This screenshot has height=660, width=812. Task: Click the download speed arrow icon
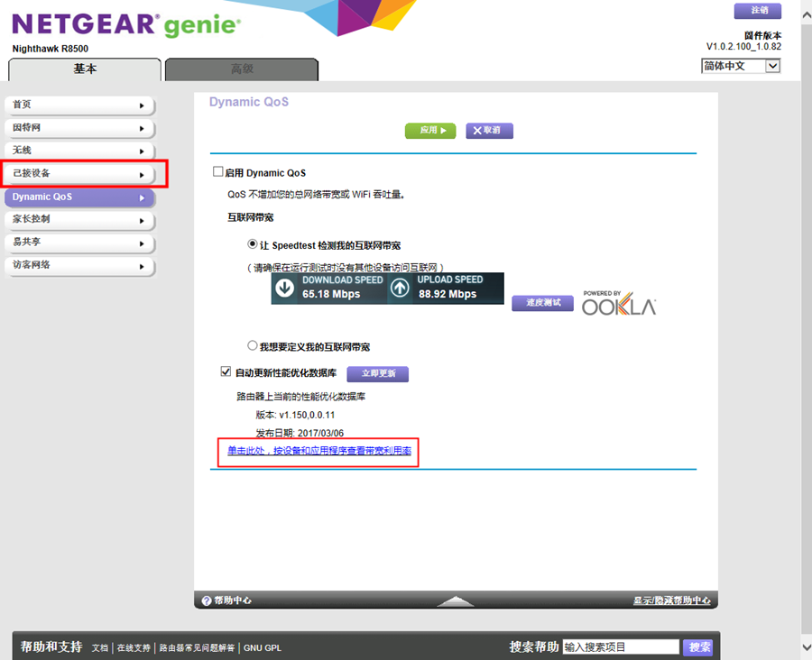[285, 288]
